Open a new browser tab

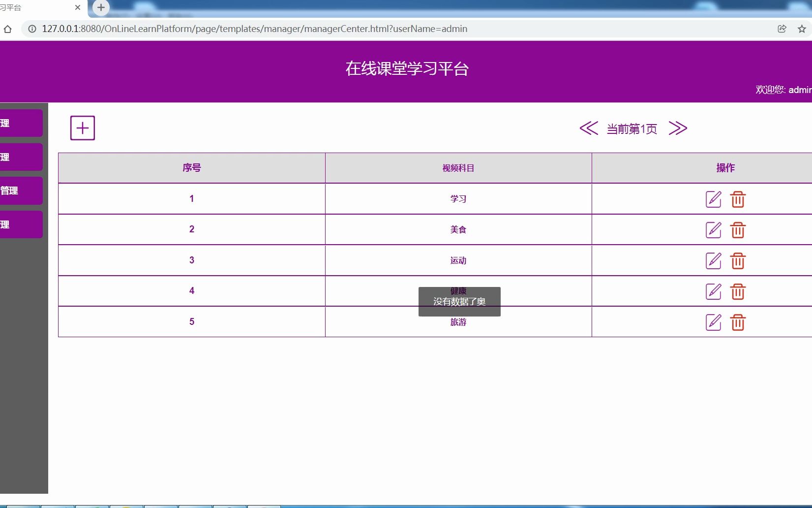tap(101, 7)
